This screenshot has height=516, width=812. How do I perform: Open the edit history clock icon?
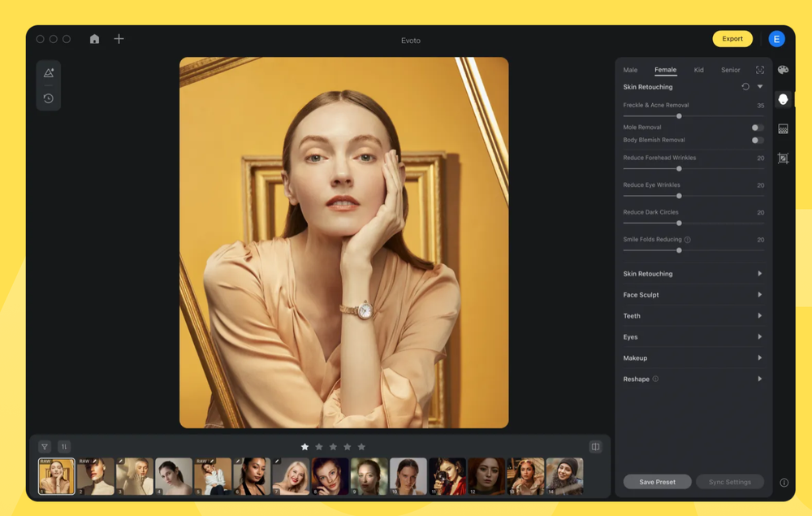49,98
